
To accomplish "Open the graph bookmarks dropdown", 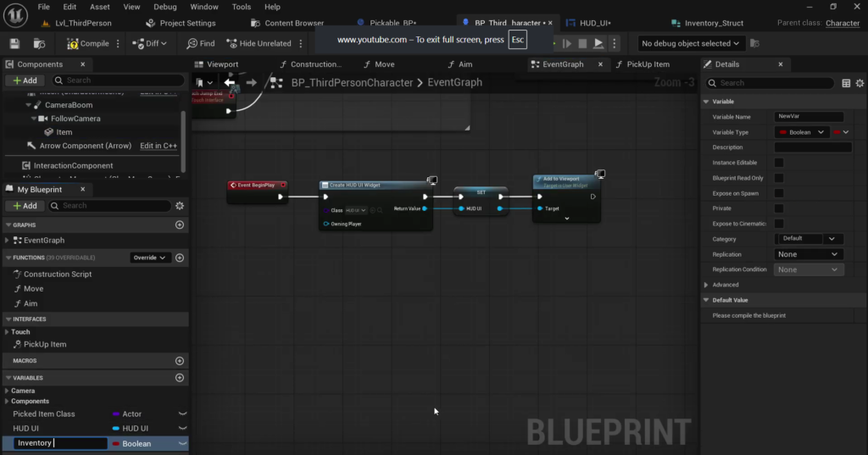I will pyautogui.click(x=204, y=82).
